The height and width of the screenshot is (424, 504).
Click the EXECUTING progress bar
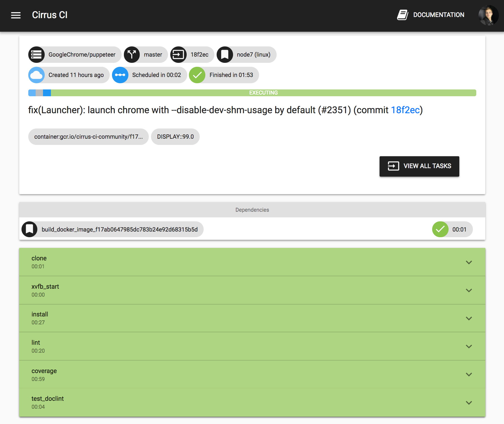252,93
